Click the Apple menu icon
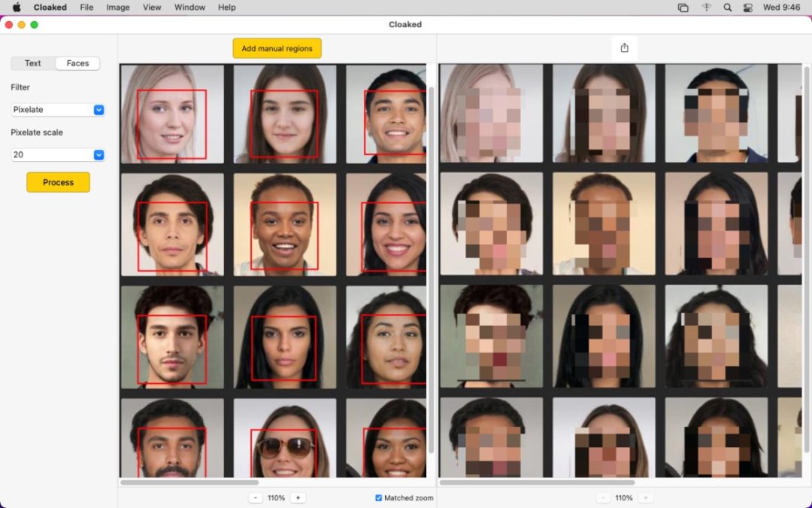 pyautogui.click(x=17, y=8)
